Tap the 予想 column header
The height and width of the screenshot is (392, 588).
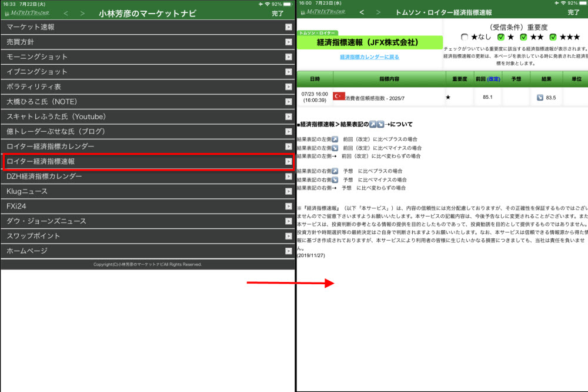516,79
